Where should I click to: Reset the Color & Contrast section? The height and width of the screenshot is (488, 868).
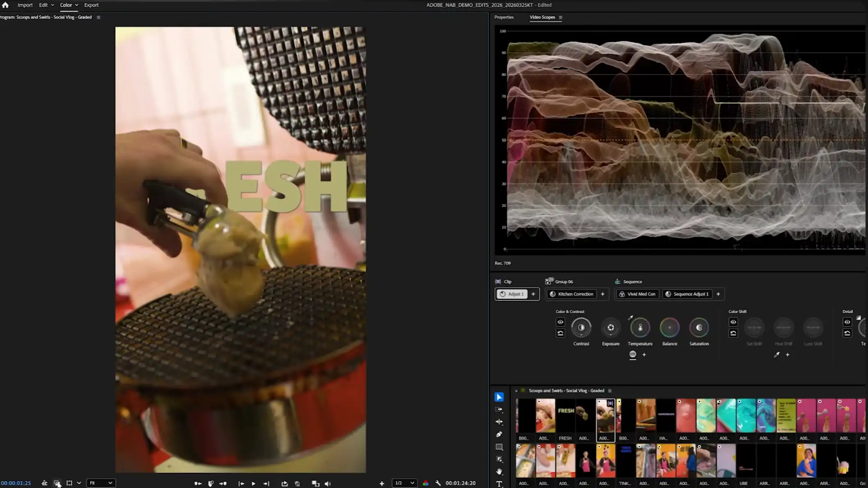coord(560,333)
